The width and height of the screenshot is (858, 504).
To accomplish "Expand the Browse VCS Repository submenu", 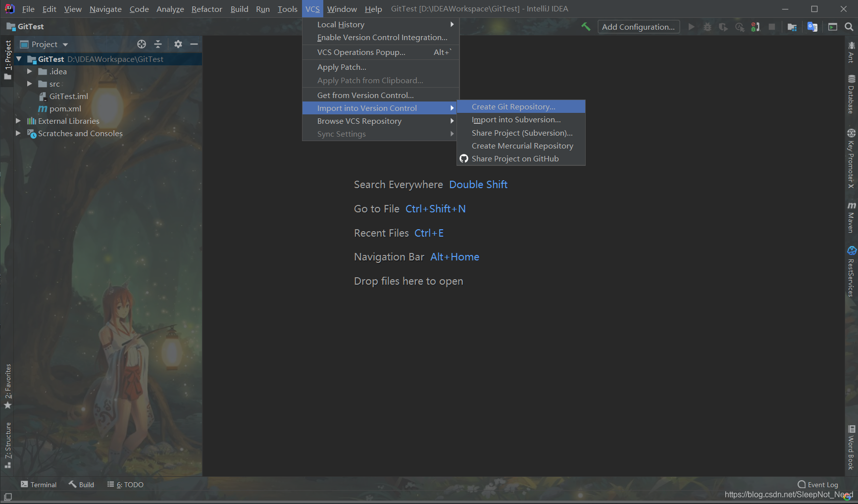I will [x=381, y=121].
